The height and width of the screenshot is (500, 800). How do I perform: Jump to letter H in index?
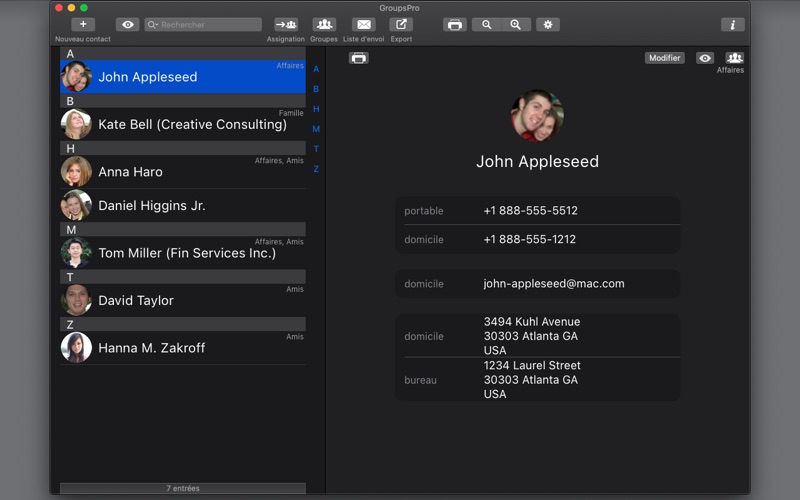(x=316, y=109)
